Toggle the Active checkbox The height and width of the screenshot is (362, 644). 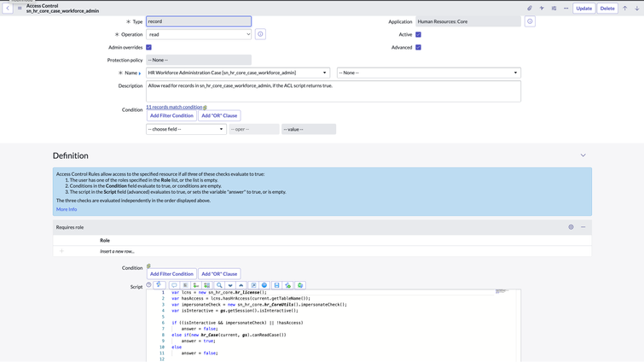[418, 34]
